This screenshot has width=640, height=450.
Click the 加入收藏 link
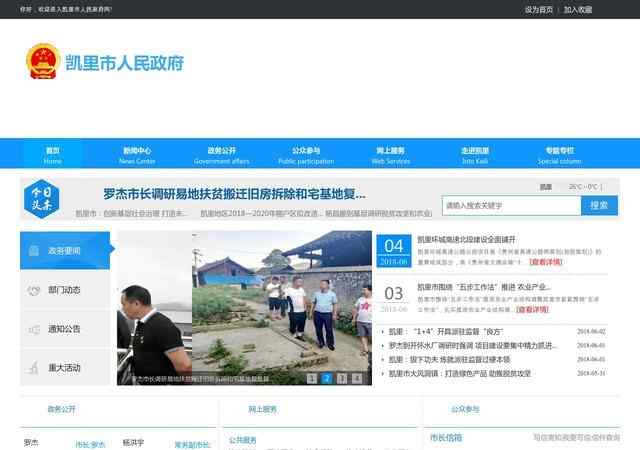(578, 10)
